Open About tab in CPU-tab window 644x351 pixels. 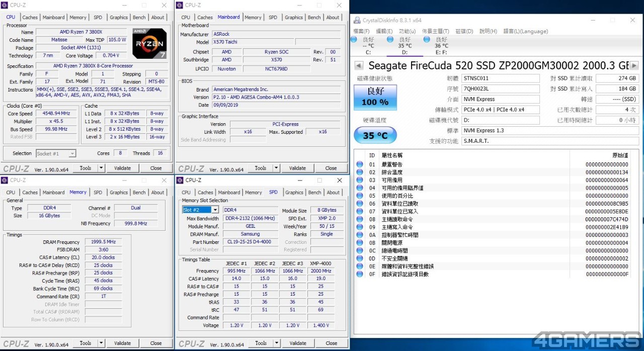158,17
